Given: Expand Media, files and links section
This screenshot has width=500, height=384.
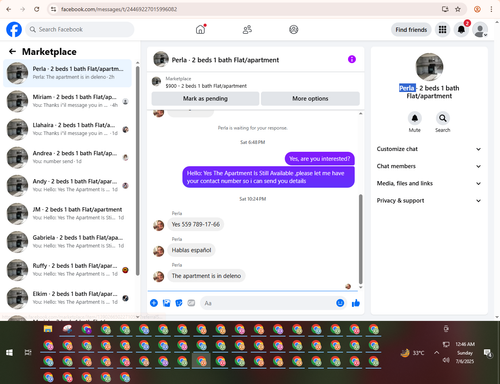Looking at the screenshot, I should click(x=429, y=183).
